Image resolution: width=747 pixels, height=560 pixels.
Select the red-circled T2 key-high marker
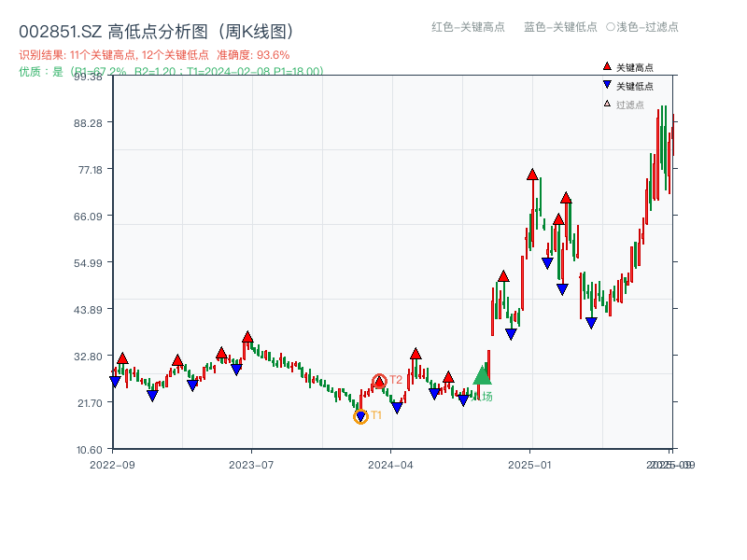(x=379, y=382)
